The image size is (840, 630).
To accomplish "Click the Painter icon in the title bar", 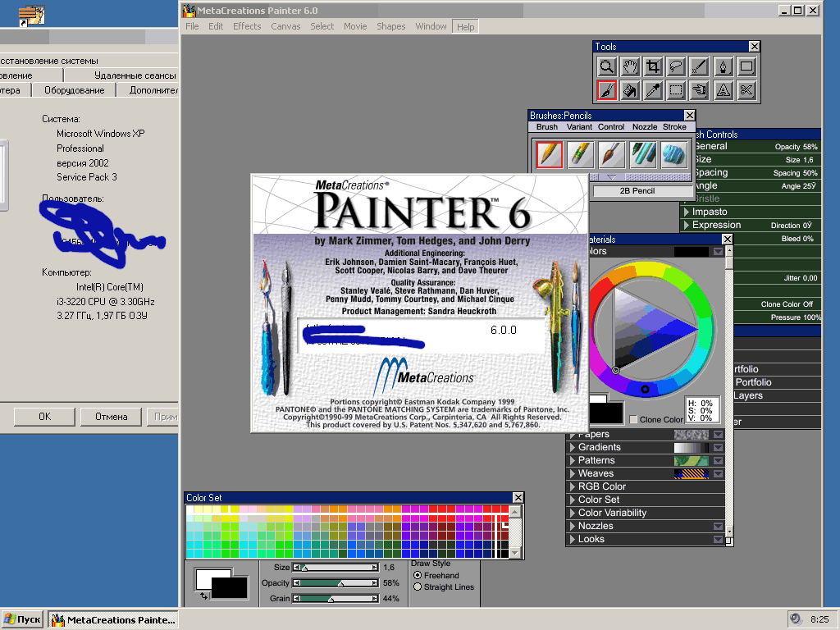I will 189,10.
